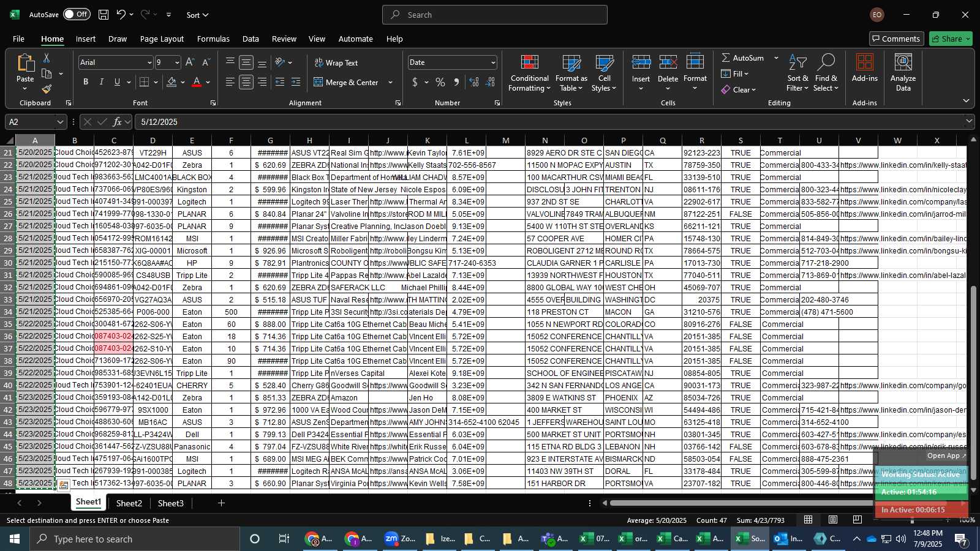Open the Fill dropdown
980x551 pixels.
(735, 73)
